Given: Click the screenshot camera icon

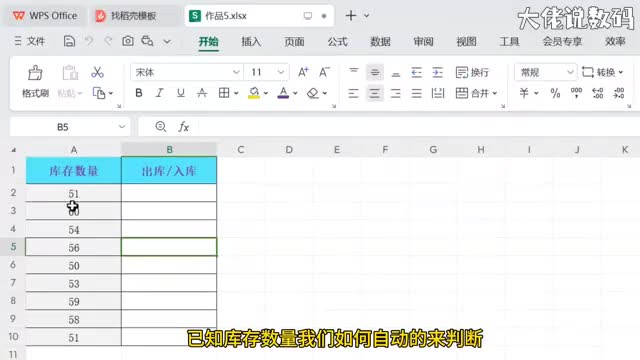Looking at the screenshot, I should point(128,41).
